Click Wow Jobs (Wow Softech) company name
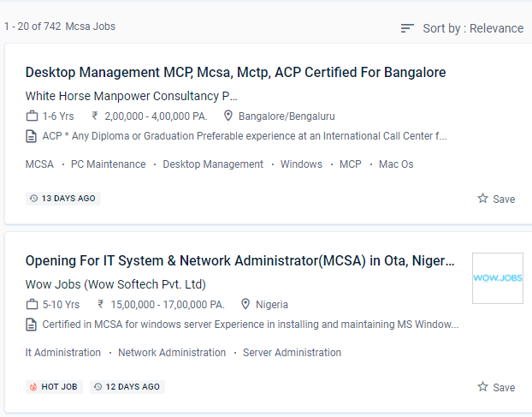532x417 pixels. pyautogui.click(x=115, y=284)
